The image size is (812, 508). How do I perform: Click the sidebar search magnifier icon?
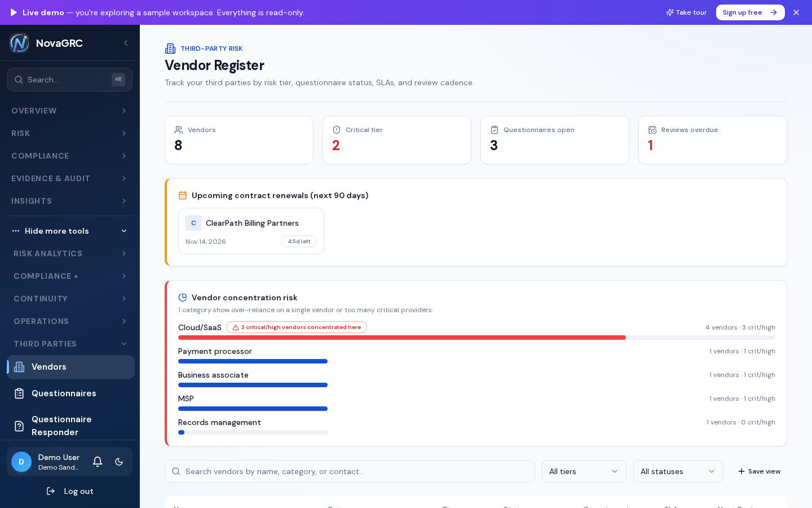click(x=19, y=80)
